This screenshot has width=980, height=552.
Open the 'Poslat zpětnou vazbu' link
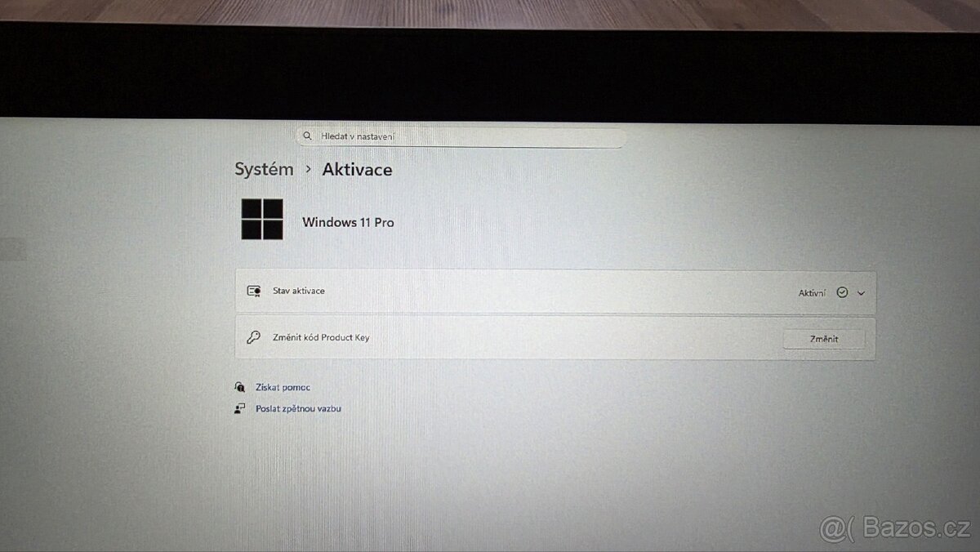298,408
